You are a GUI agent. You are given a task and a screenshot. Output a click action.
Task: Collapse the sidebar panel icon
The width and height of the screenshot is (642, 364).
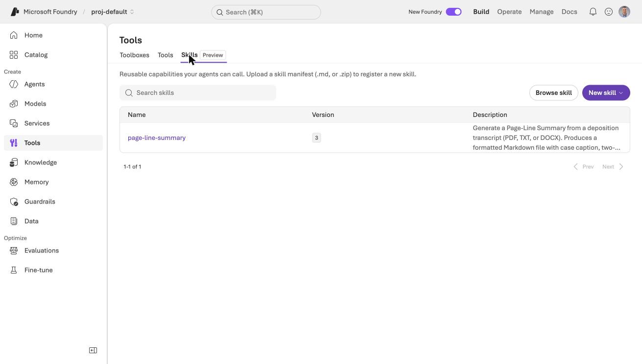pyautogui.click(x=93, y=350)
